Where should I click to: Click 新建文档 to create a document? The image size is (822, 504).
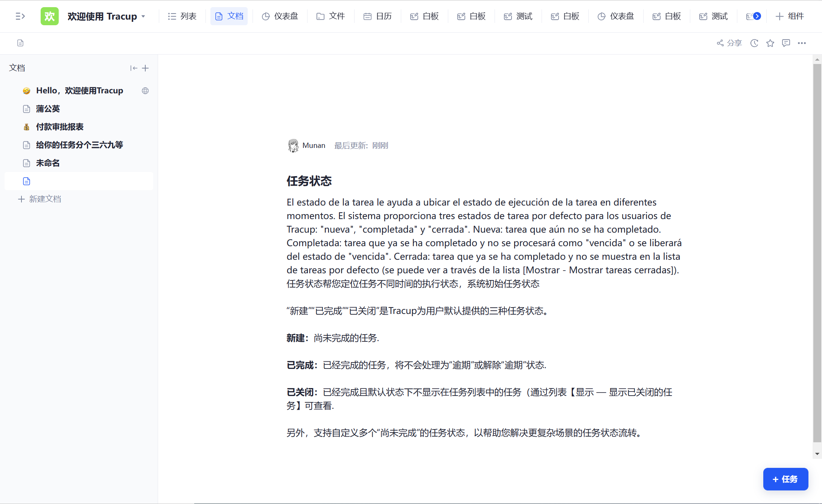[x=40, y=199]
